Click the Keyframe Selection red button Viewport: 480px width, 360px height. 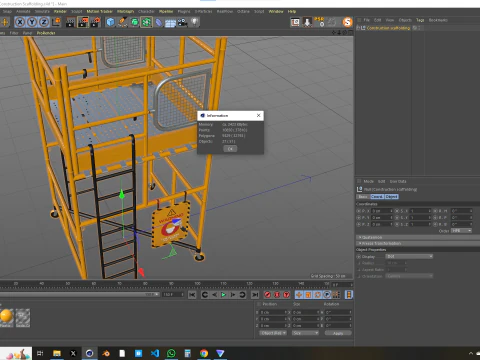pos(287,295)
